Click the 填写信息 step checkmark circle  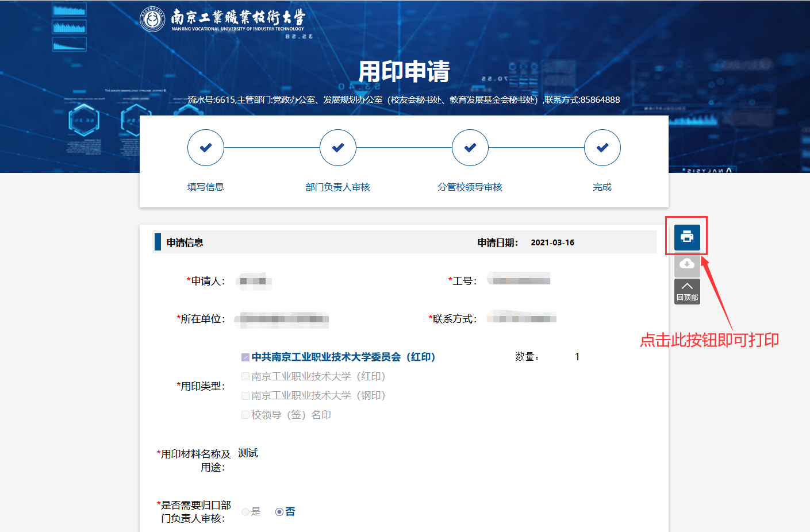click(205, 148)
